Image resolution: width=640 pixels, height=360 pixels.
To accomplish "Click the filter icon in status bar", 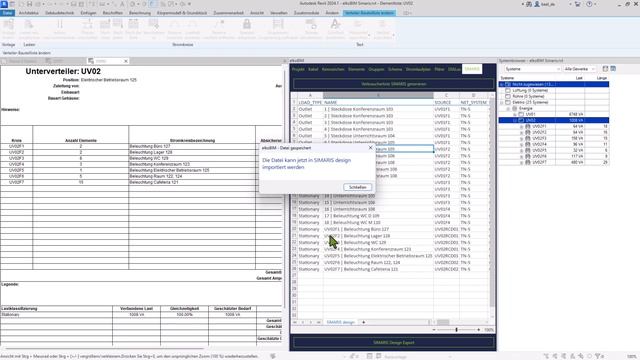I will pyautogui.click(x=598, y=356).
